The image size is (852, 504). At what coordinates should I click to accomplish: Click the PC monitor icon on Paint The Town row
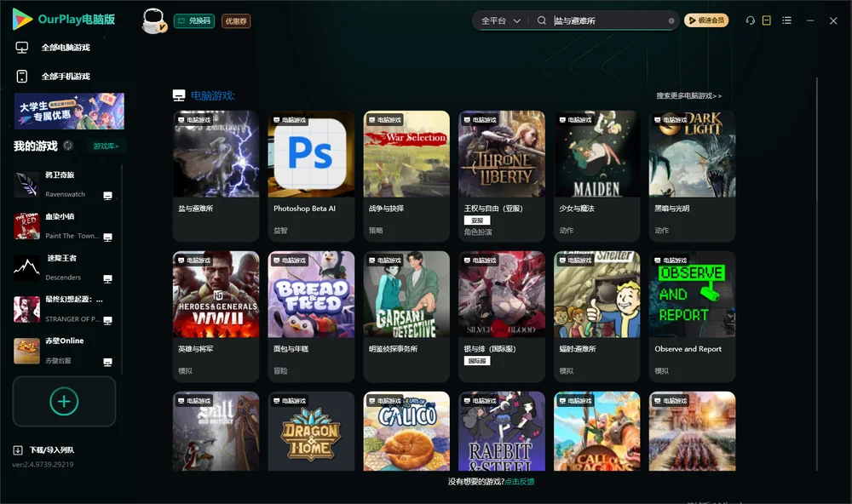pos(107,238)
